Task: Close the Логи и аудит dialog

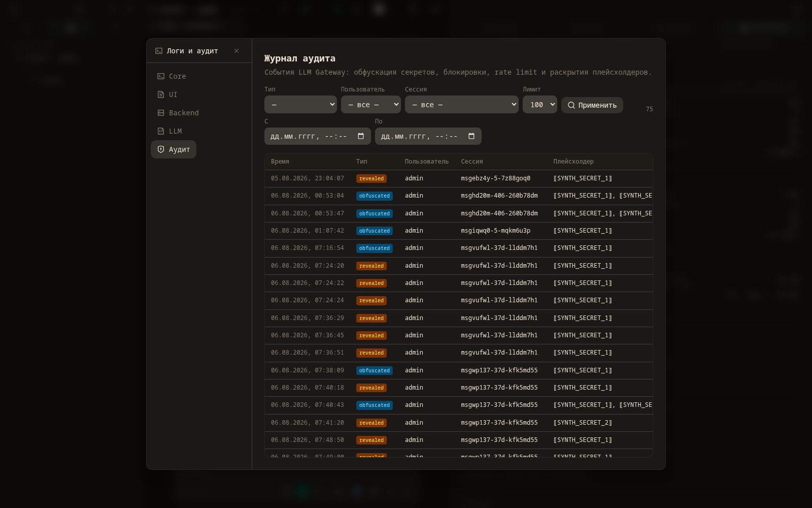Action: coord(236,51)
